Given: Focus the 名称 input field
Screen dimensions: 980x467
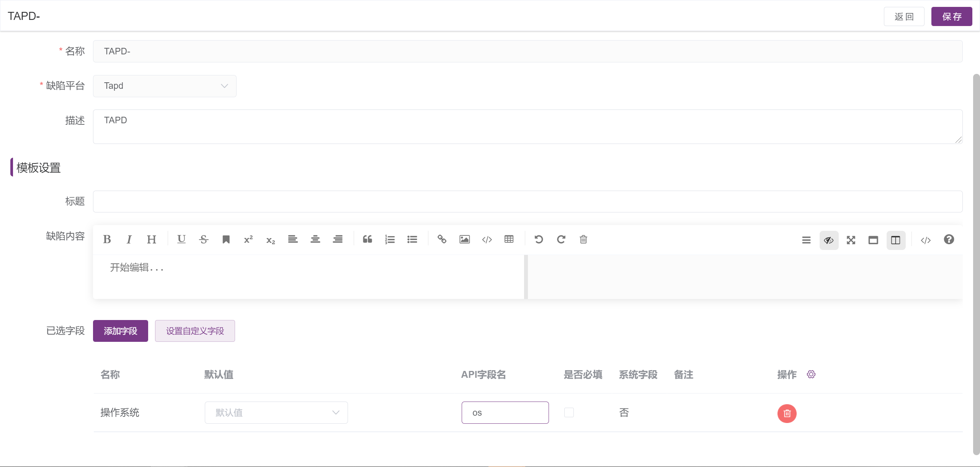Looking at the screenshot, I should click(x=528, y=51).
